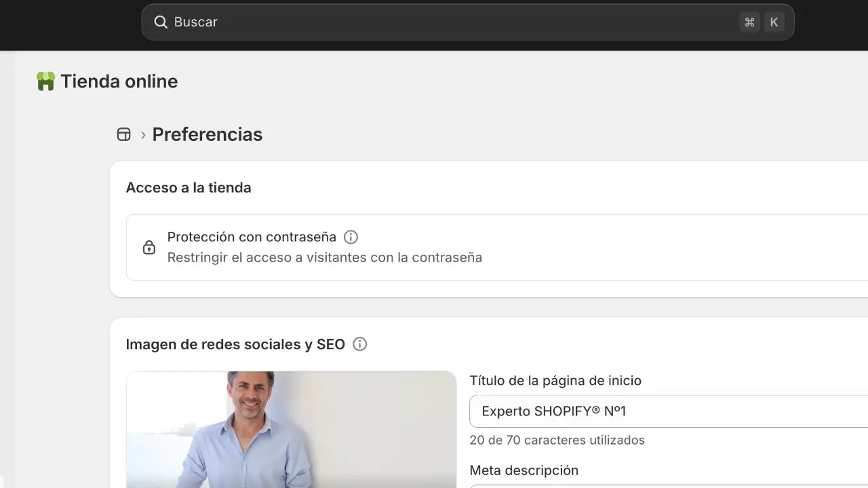Image resolution: width=868 pixels, height=488 pixels.
Task: Click the Buscar search field
Action: (407, 22)
